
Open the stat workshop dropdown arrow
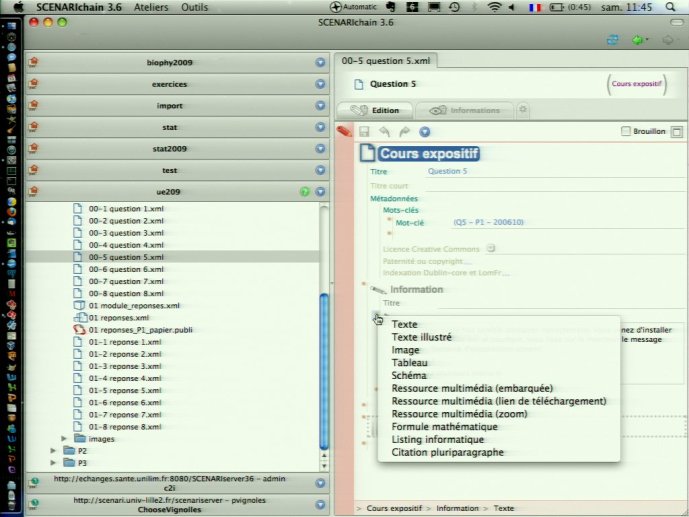(x=320, y=127)
